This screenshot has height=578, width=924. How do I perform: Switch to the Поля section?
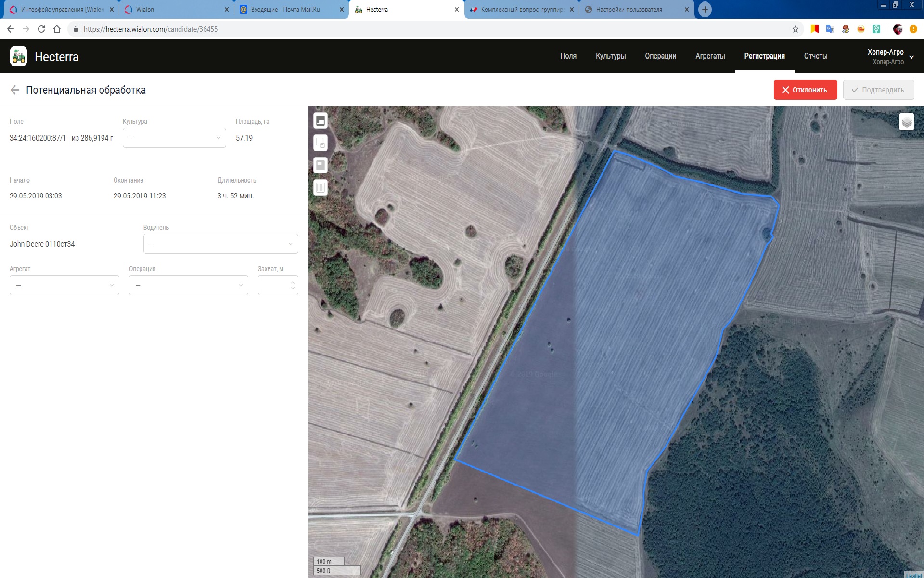[x=568, y=56]
